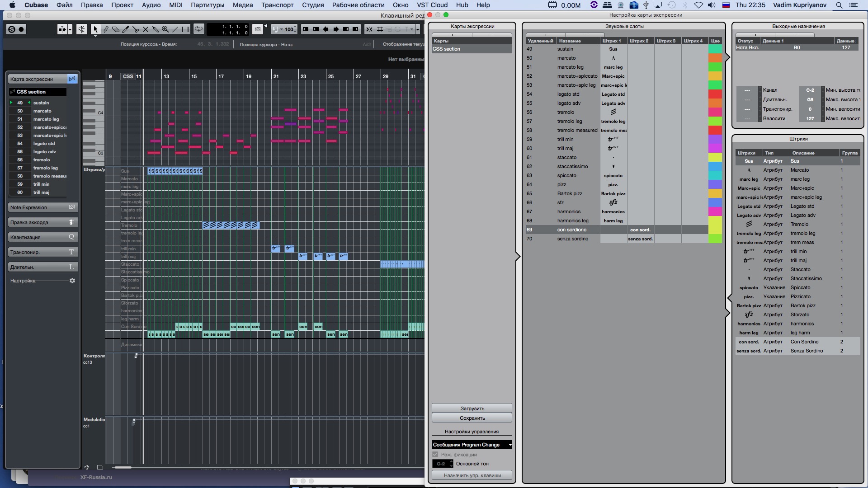Toggle Карта экспрессии section icon
The width and height of the screenshot is (868, 488).
click(x=72, y=79)
